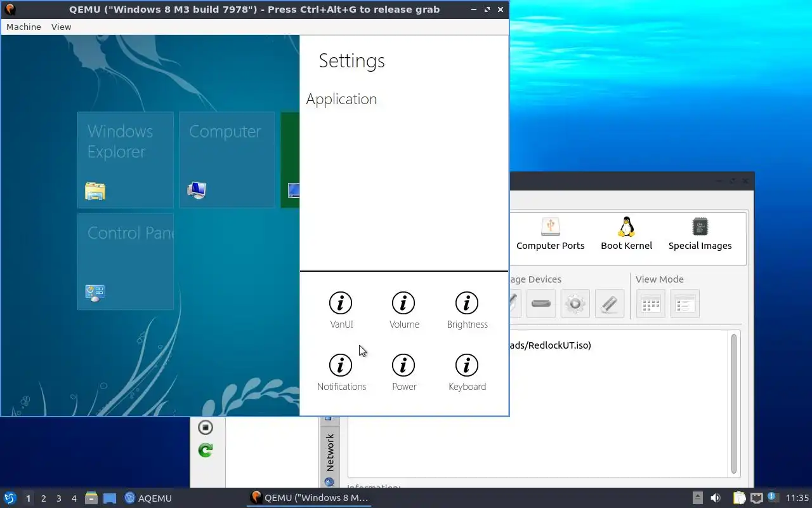
Task: Switch AQEMU to list view mode
Action: 685,304
